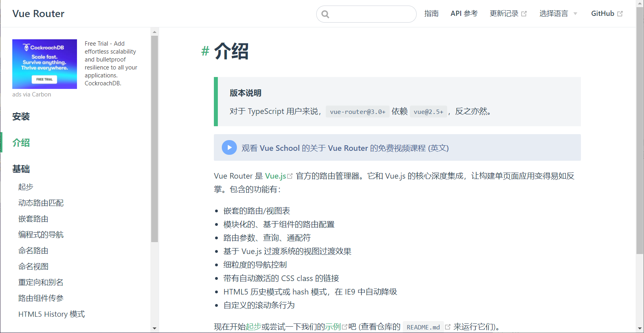Click the 基于 Vue.js 过渡系统的视图过渡效果 bullet
Screen dimensions: 644x333
(x=287, y=251)
